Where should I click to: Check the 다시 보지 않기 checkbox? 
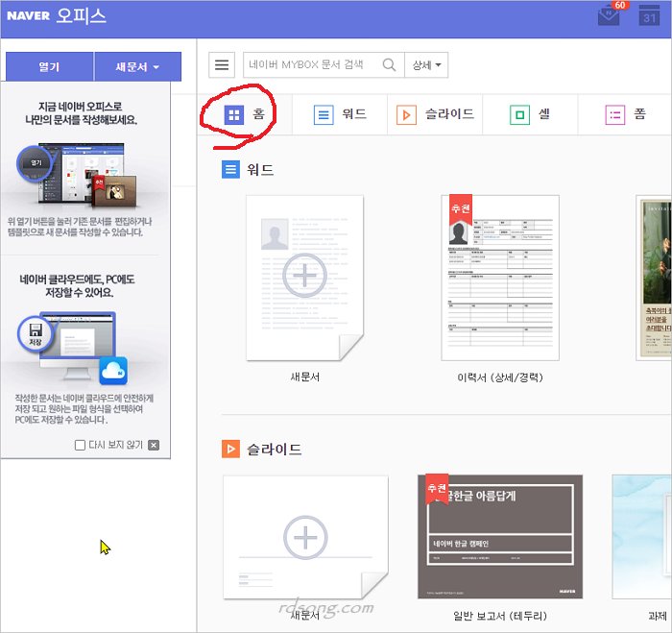pos(81,446)
